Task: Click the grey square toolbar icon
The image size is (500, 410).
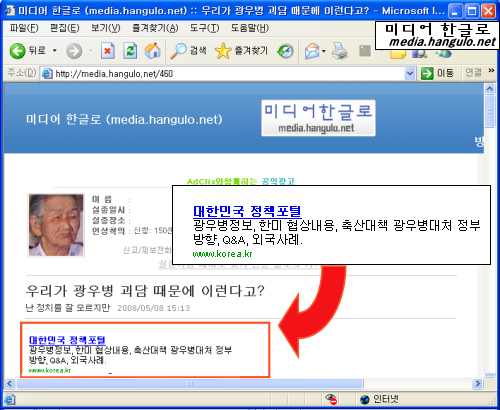Action: [x=365, y=51]
